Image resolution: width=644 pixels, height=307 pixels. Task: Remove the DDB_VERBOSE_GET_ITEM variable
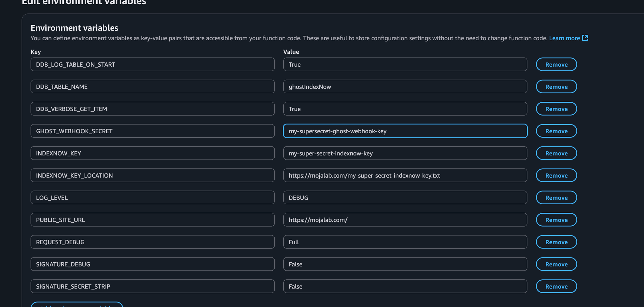tap(556, 109)
